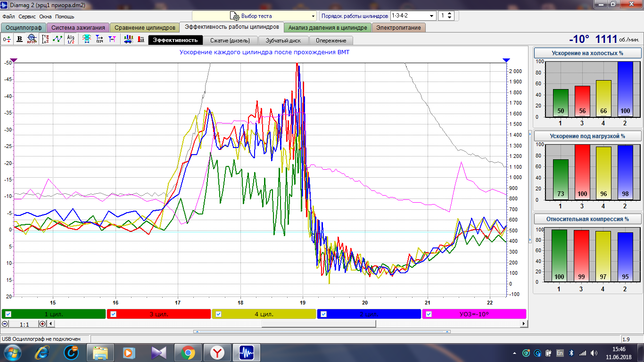This screenshot has width=644, height=362.
Task: Open Yandex browser from the taskbar
Action: [x=217, y=352]
